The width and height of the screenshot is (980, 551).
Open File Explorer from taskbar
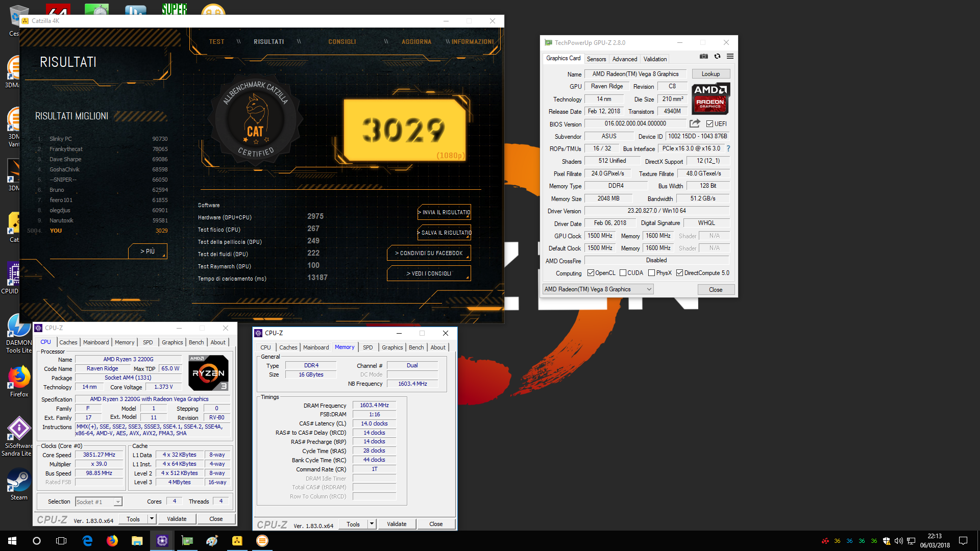click(x=137, y=541)
